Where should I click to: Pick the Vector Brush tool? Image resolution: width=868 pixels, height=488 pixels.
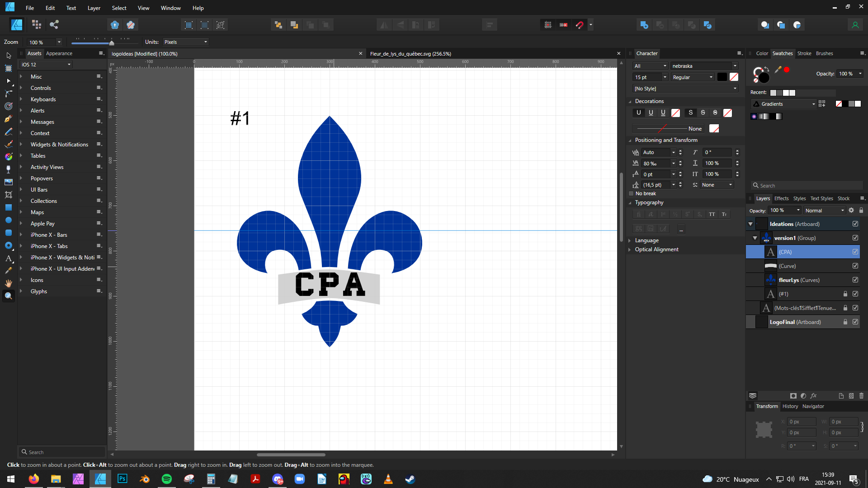tap(8, 144)
